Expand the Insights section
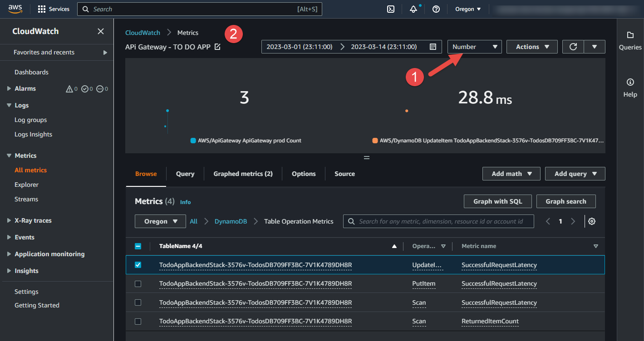This screenshot has width=644, height=341. [9, 271]
